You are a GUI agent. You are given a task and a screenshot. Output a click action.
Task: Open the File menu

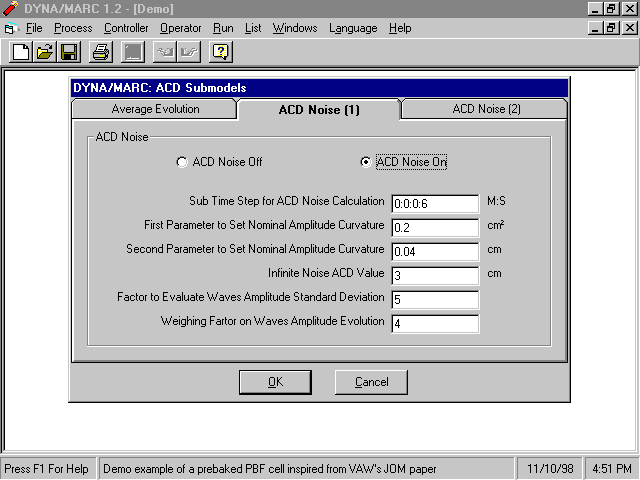pos(34,28)
